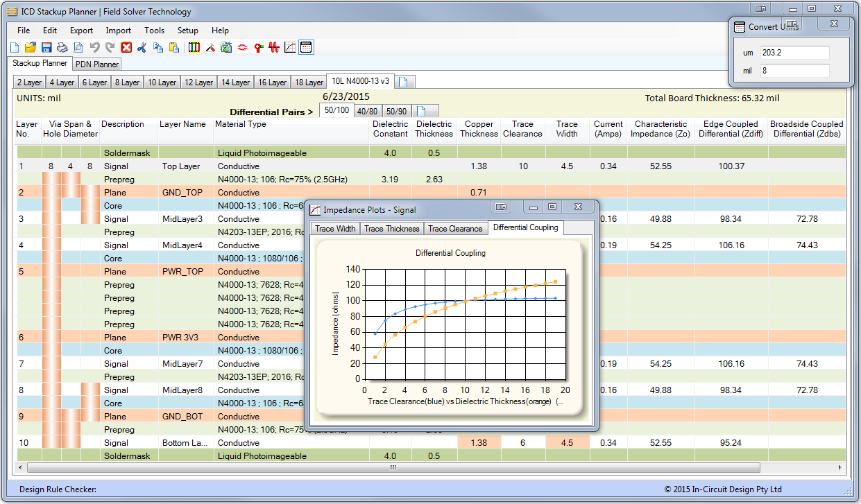
Task: Click Bottom Layer copper thickness 1.38 cell
Action: click(479, 442)
